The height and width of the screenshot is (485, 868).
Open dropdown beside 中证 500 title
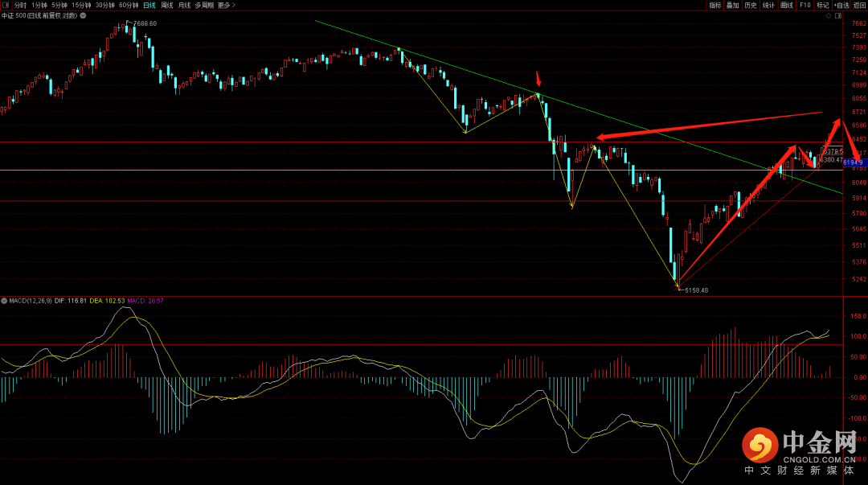83,15
